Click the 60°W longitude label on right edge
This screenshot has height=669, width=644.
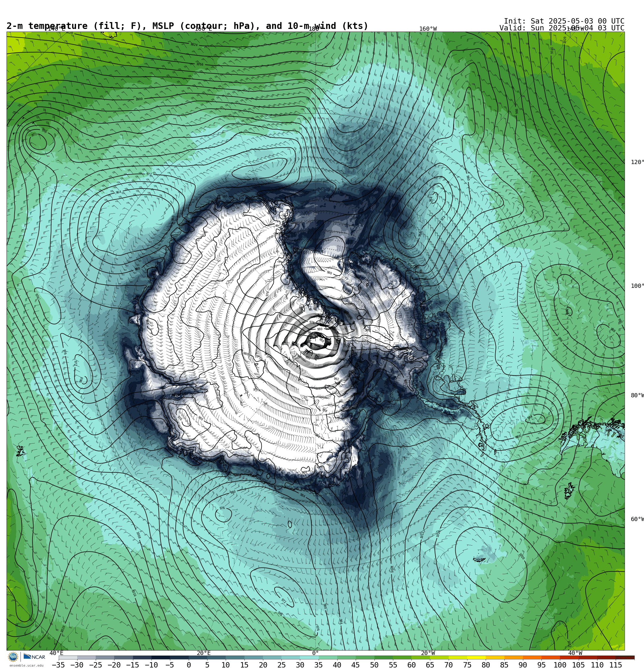(x=637, y=519)
